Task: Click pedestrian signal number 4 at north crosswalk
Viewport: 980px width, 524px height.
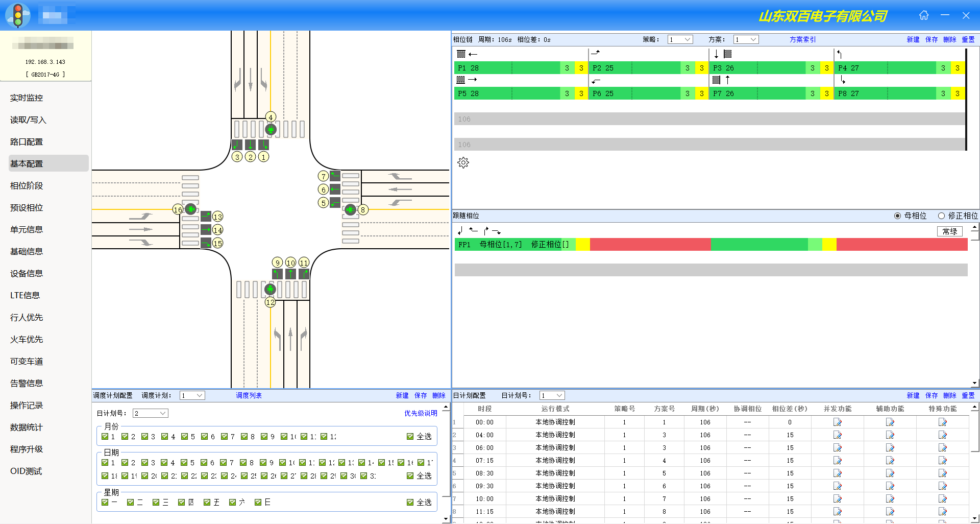Action: pyautogui.click(x=271, y=129)
